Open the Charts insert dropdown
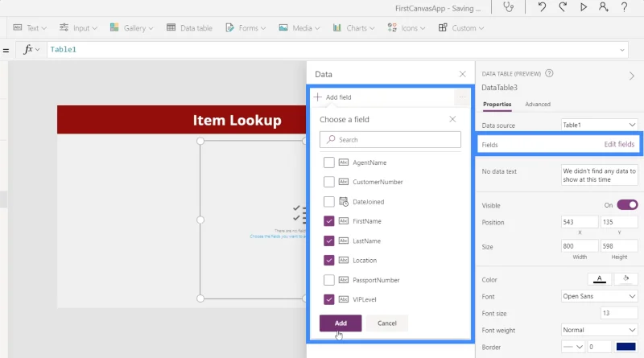 [x=353, y=28]
